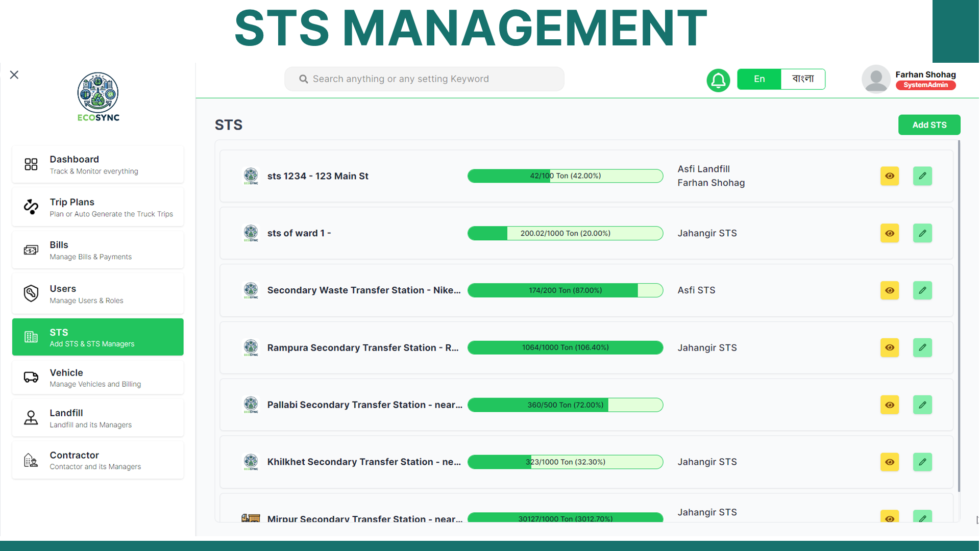Click the edit pencil for Pallabi station
980x551 pixels.
coord(922,405)
